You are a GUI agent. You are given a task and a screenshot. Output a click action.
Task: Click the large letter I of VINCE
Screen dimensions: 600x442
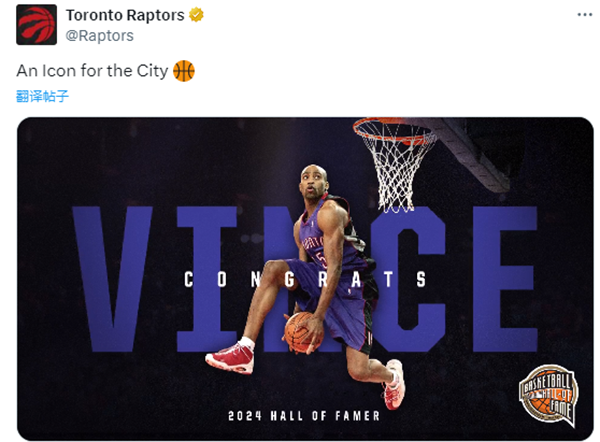point(207,279)
